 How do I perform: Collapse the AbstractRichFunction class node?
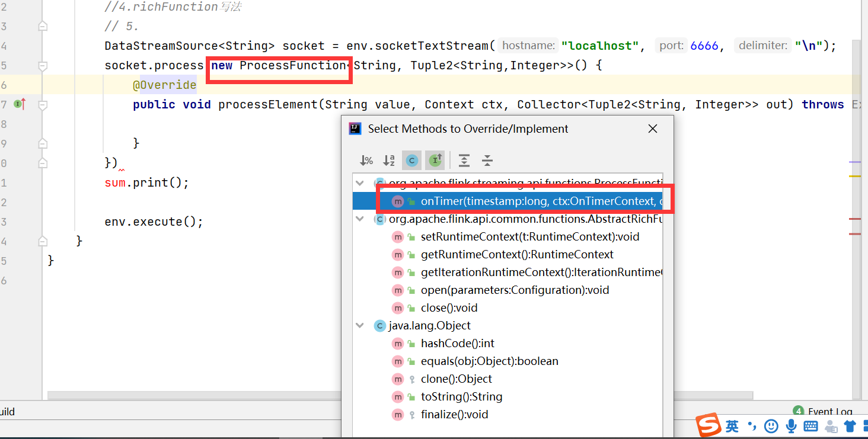(360, 219)
